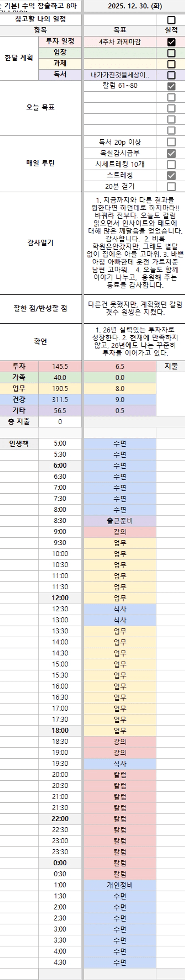Select the 총 지출 value cell showing 0
185x980 pixels.
pyautogui.click(x=60, y=422)
